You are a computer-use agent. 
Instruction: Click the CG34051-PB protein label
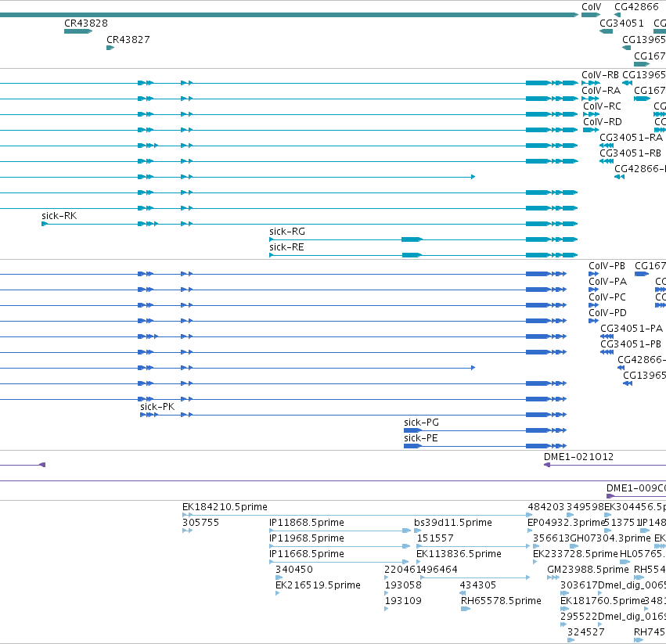(x=631, y=344)
